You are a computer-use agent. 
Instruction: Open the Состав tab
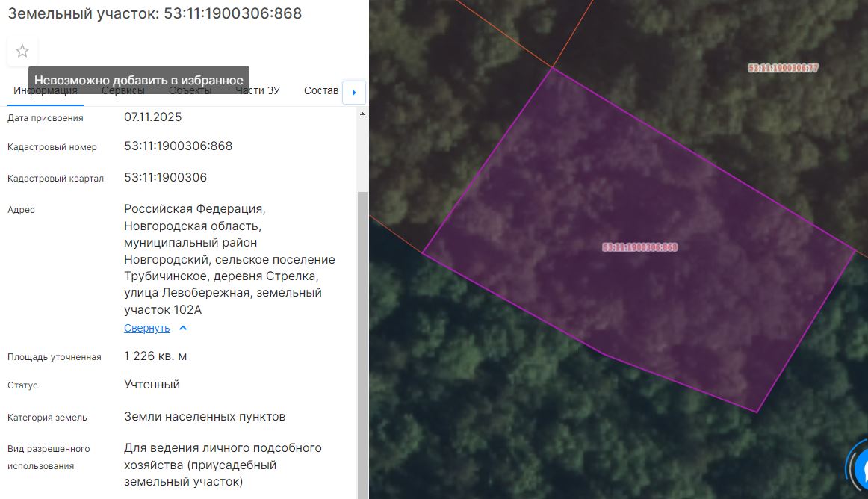[321, 91]
